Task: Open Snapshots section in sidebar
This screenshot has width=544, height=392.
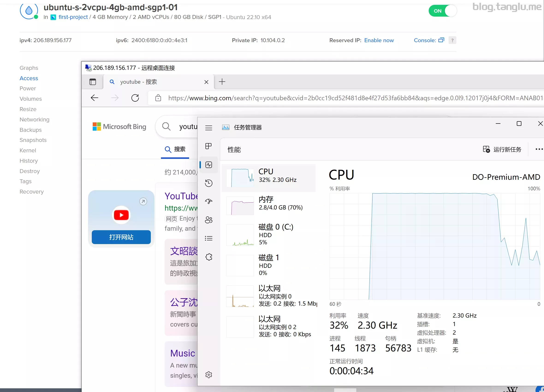Action: click(33, 140)
